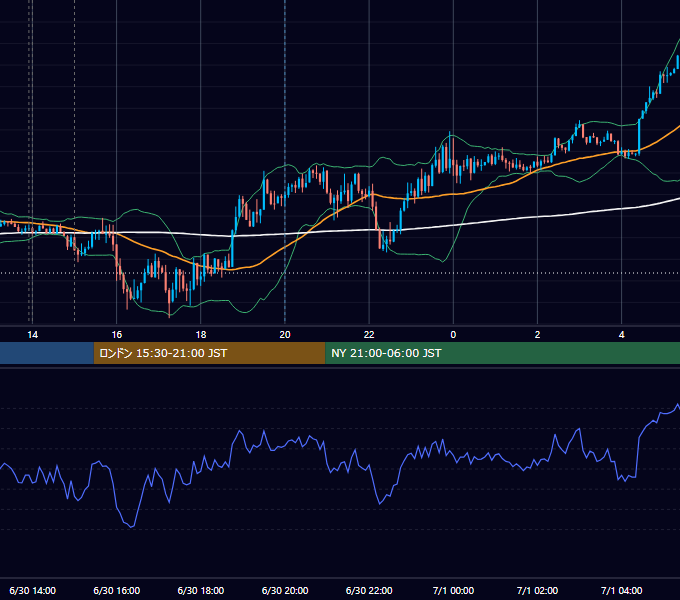Click the 6/30 18:00 date label

[x=201, y=590]
